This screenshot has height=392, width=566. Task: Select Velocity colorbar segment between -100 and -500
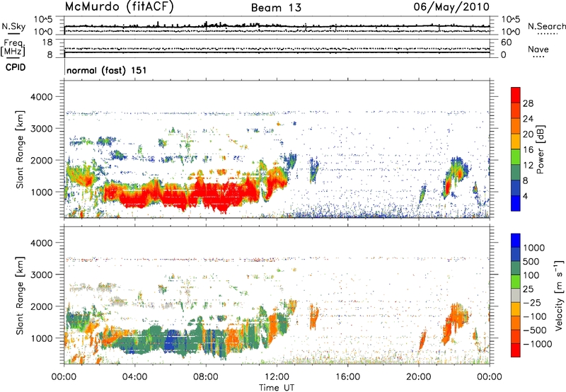click(516, 323)
